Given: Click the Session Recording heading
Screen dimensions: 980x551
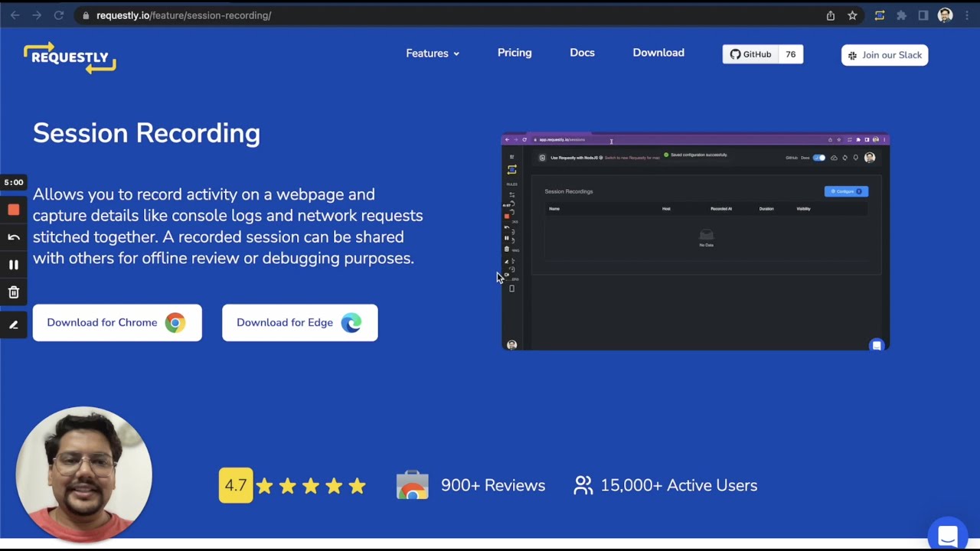Looking at the screenshot, I should click(x=146, y=133).
